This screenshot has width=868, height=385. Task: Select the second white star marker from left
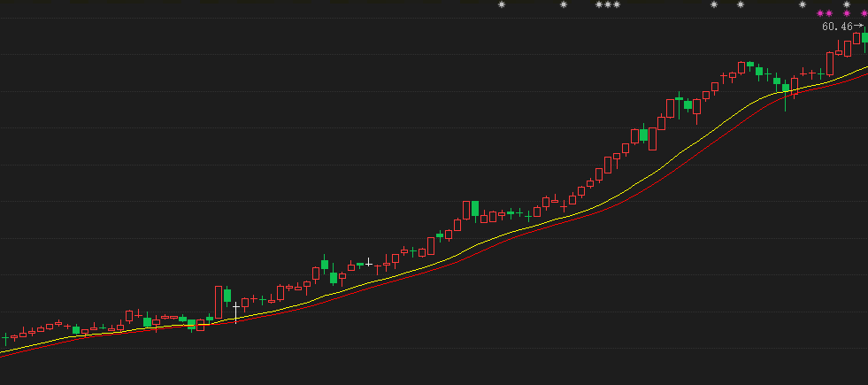[564, 4]
